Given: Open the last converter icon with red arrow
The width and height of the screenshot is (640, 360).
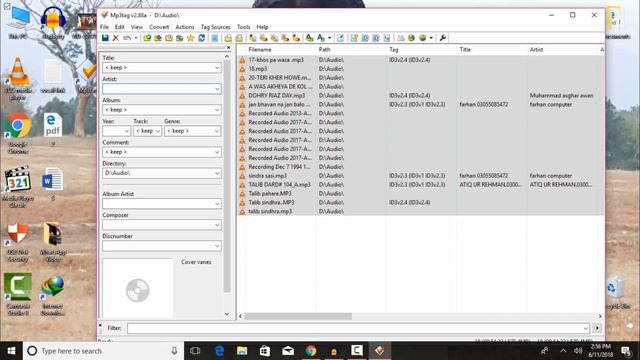Looking at the screenshot, I should 296,38.
